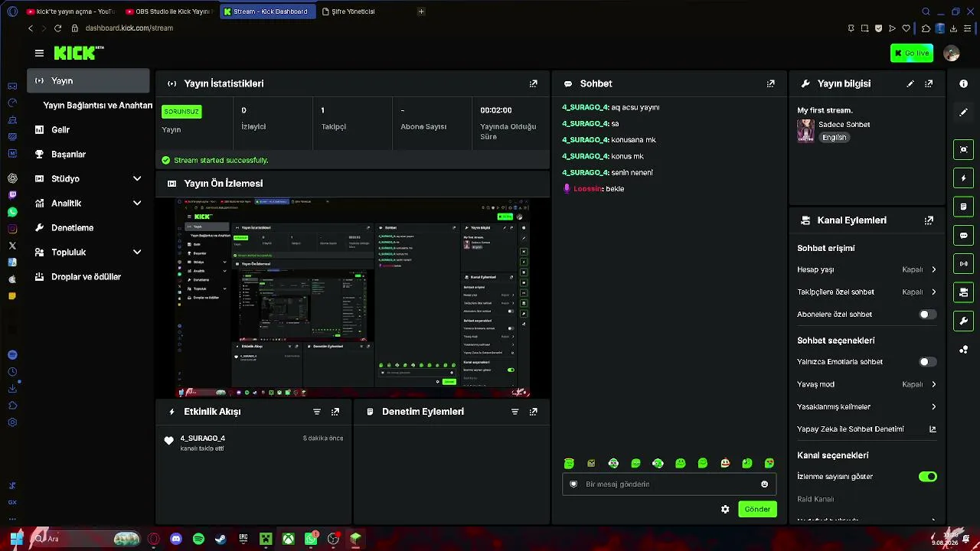This screenshot has width=980, height=551.
Task: Open the user profile avatar menu
Action: click(952, 53)
